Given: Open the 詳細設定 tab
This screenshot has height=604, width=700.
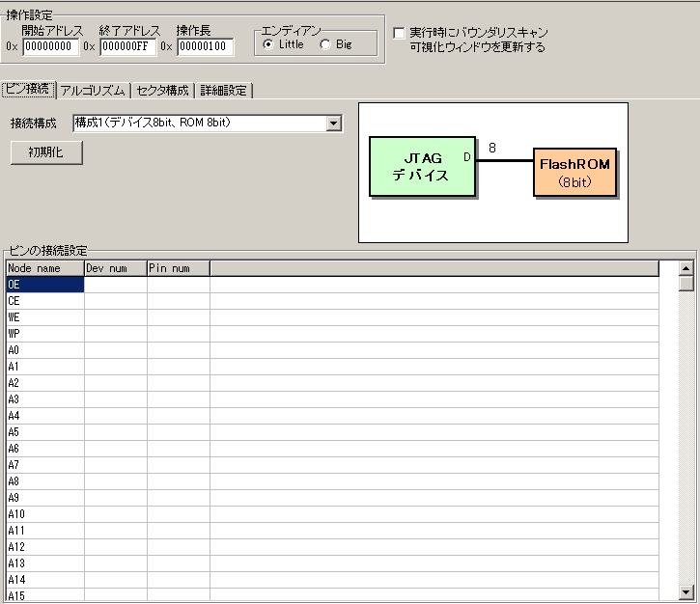Looking at the screenshot, I should 224,91.
